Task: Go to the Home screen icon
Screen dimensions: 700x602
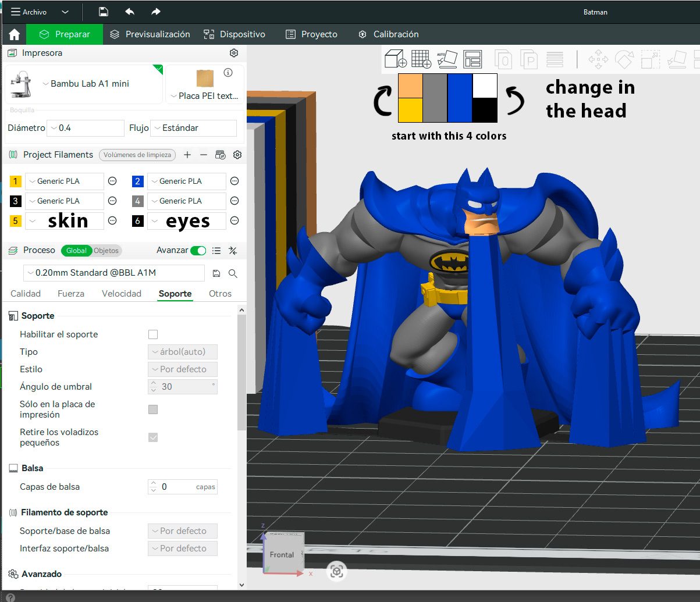Action: (x=15, y=34)
